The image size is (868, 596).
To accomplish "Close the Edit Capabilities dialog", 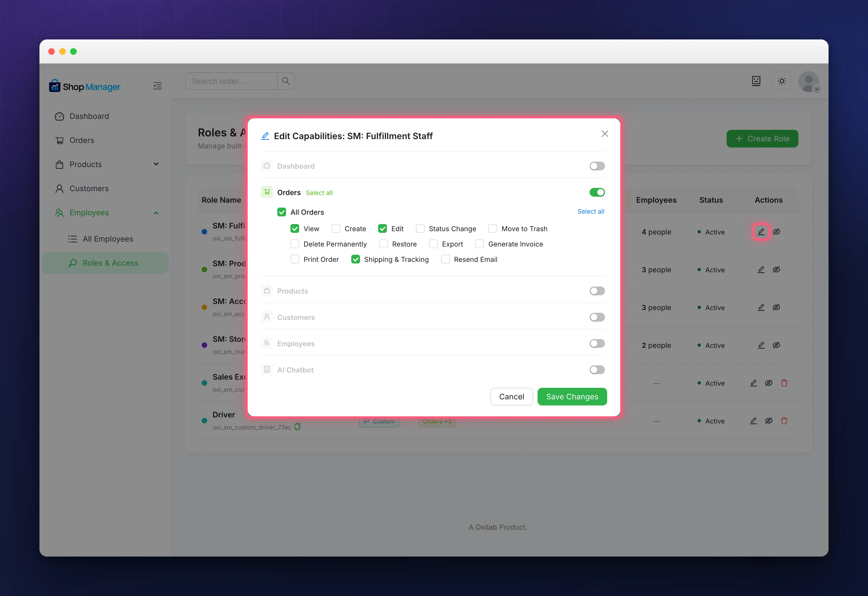I will [x=605, y=134].
